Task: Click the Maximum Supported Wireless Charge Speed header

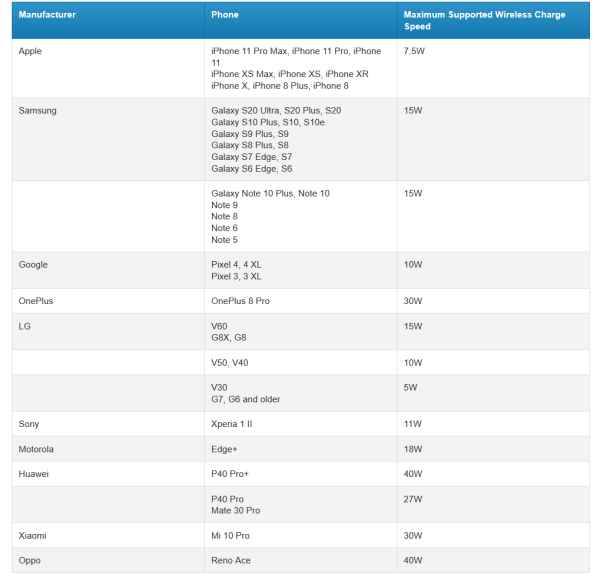Action: pyautogui.click(x=493, y=20)
